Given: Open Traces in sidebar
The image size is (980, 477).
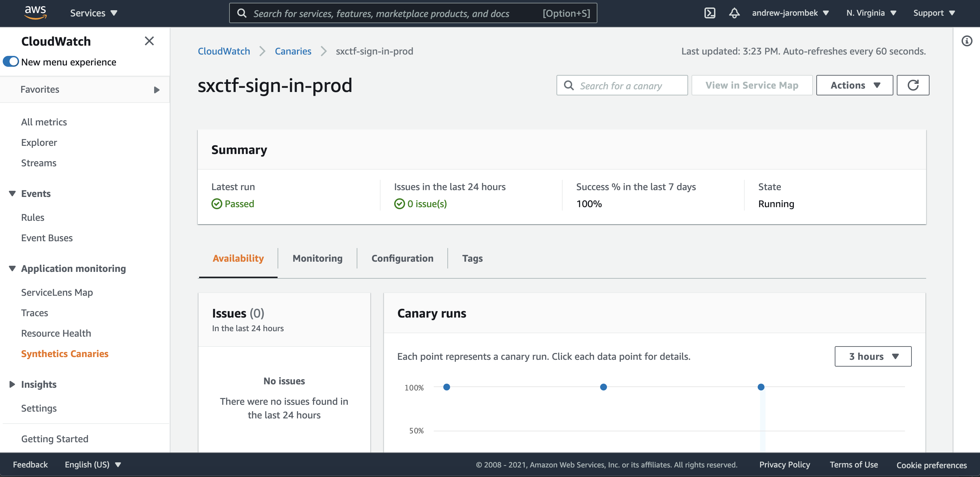Looking at the screenshot, I should pos(34,313).
